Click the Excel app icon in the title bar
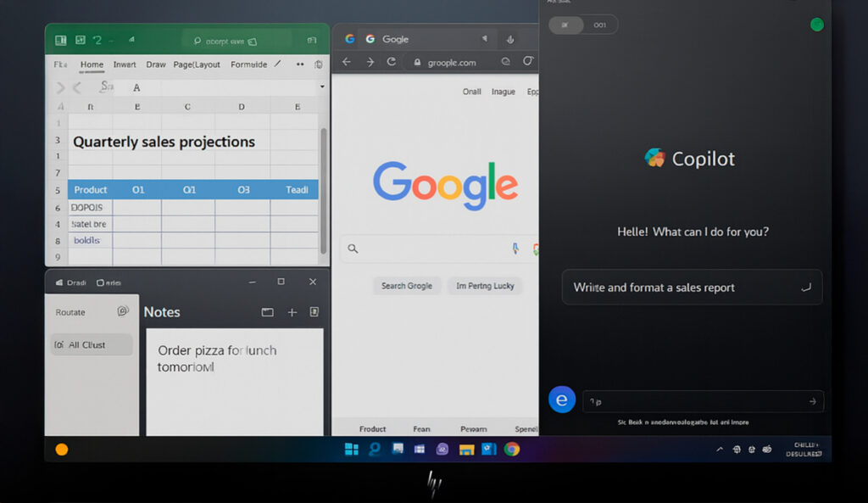The height and width of the screenshot is (503, 868). pyautogui.click(x=60, y=40)
